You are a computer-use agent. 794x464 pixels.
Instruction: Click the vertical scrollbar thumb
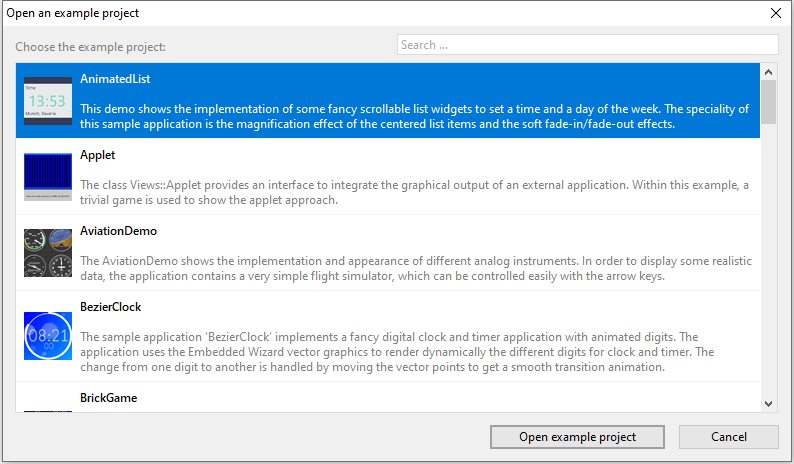tap(769, 101)
